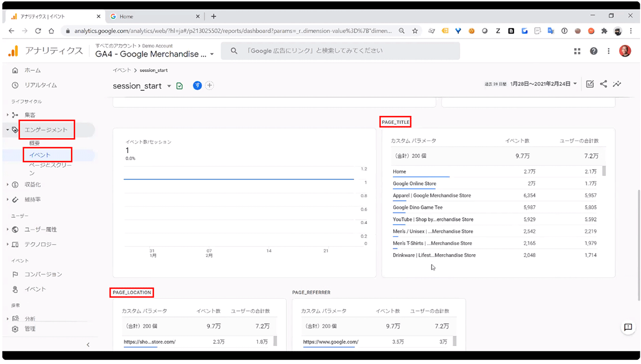The height and width of the screenshot is (364, 641).
Task: Click the エンゲージメント tag icon
Action: [15, 130]
